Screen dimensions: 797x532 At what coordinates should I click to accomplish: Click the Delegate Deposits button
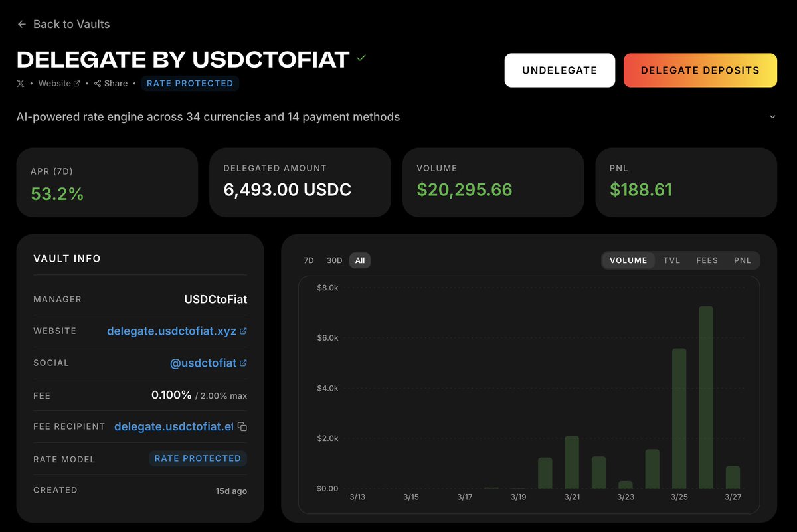pos(700,70)
